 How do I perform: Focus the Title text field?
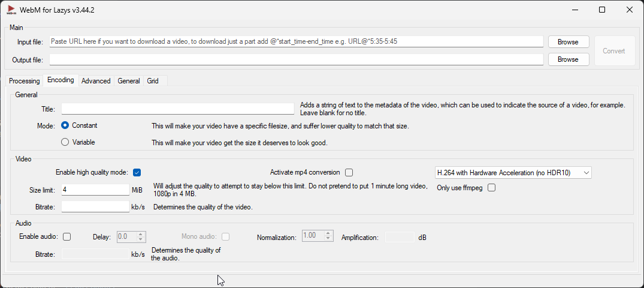(178, 109)
